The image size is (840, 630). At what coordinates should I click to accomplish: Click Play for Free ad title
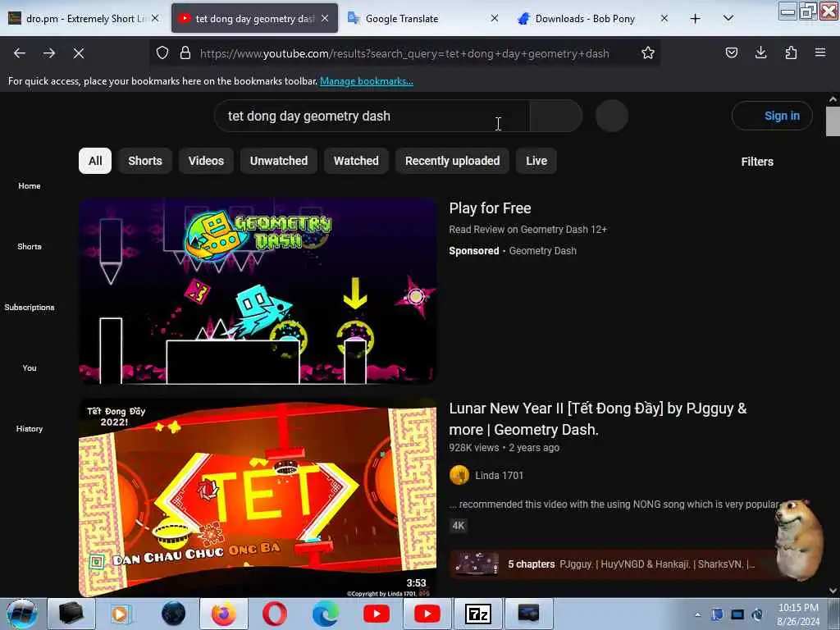491,208
